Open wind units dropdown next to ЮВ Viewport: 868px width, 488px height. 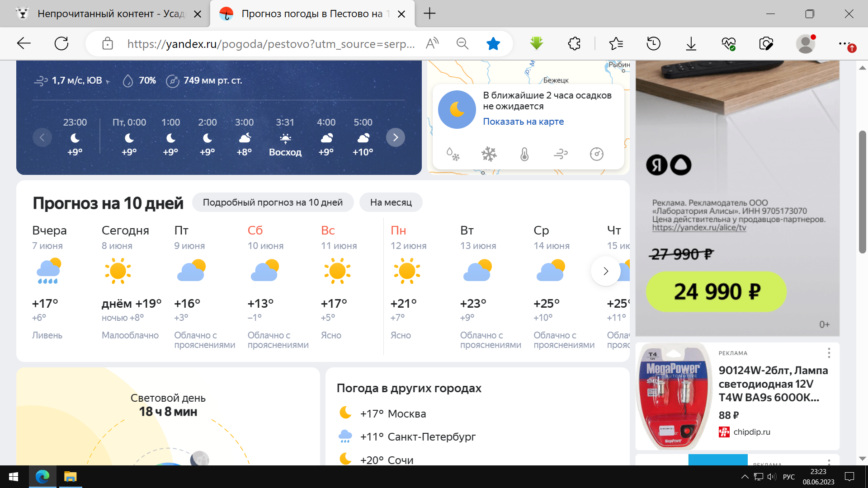[x=108, y=82]
